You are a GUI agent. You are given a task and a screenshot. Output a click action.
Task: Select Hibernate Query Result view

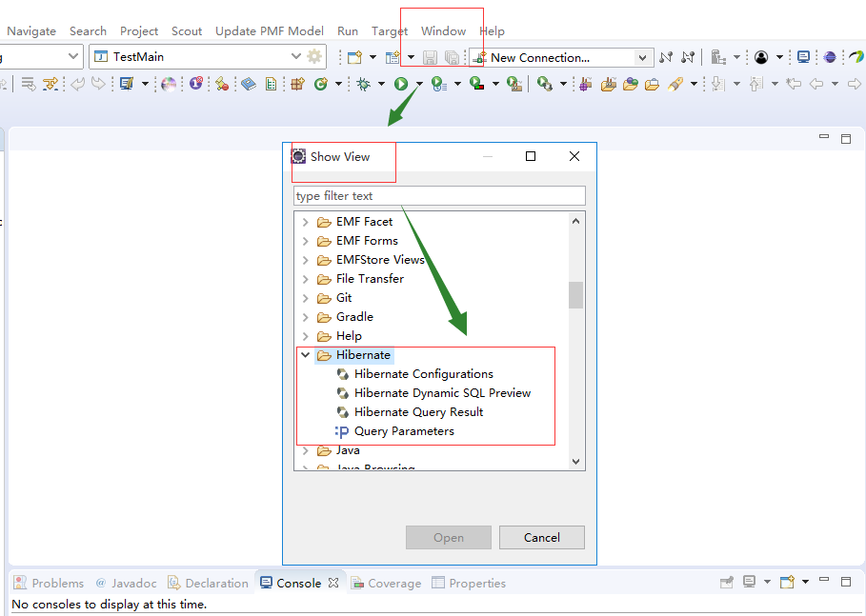coord(418,412)
